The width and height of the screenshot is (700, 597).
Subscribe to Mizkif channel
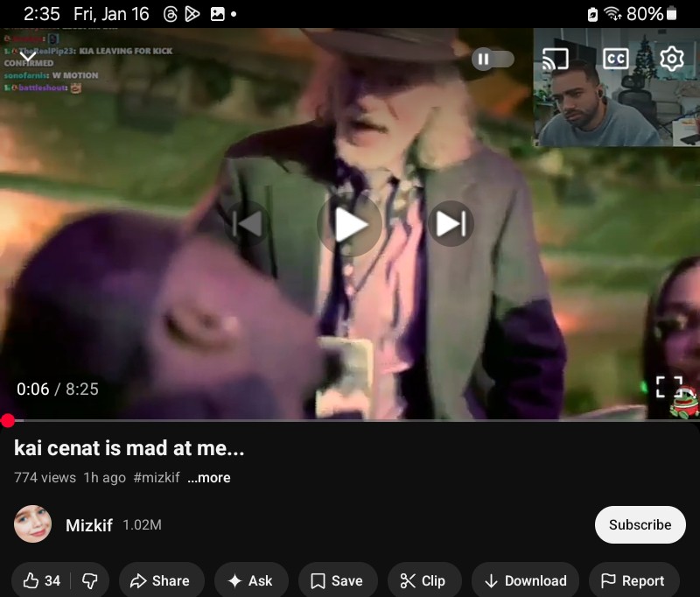point(640,524)
